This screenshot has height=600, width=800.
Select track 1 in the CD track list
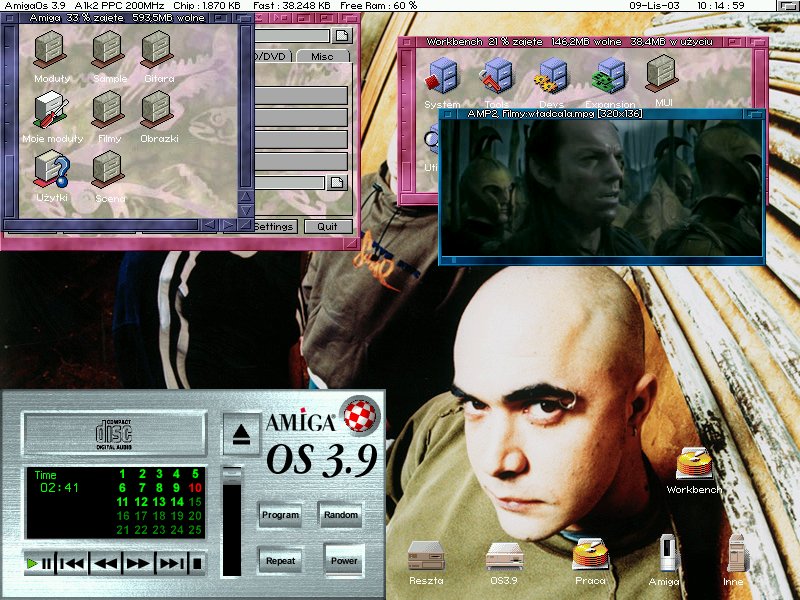pyautogui.click(x=122, y=474)
